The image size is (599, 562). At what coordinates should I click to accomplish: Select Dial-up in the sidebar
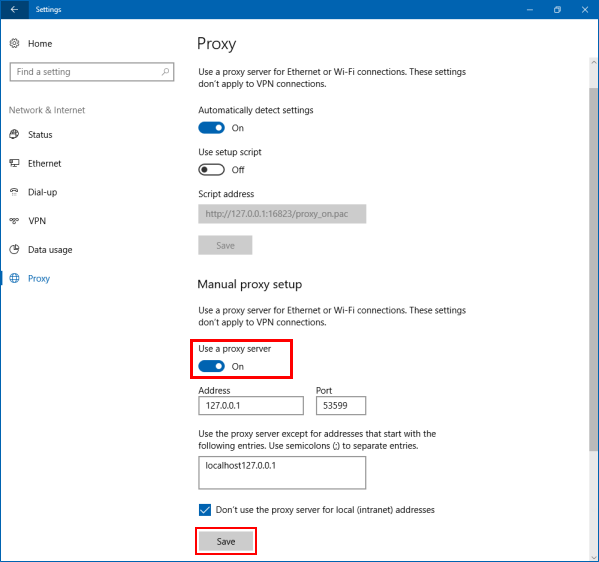pos(42,192)
